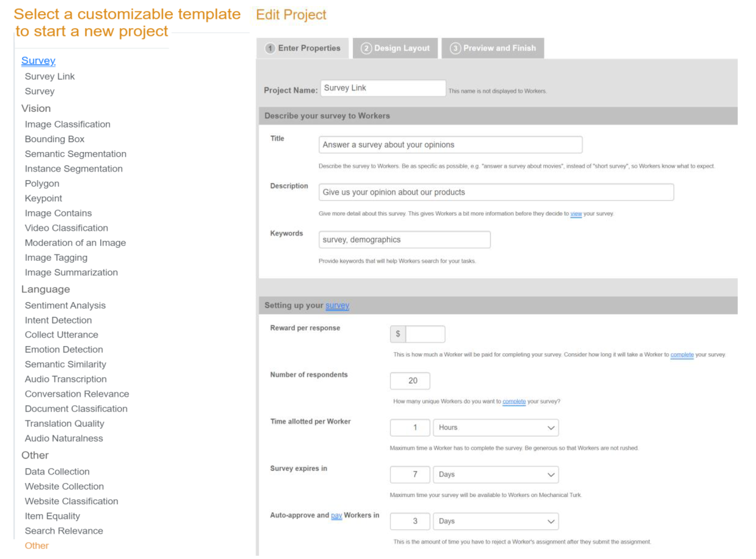Viewport: 756px width, 559px height.
Task: Expand the Auto-approve units dropdown
Action: point(496,521)
